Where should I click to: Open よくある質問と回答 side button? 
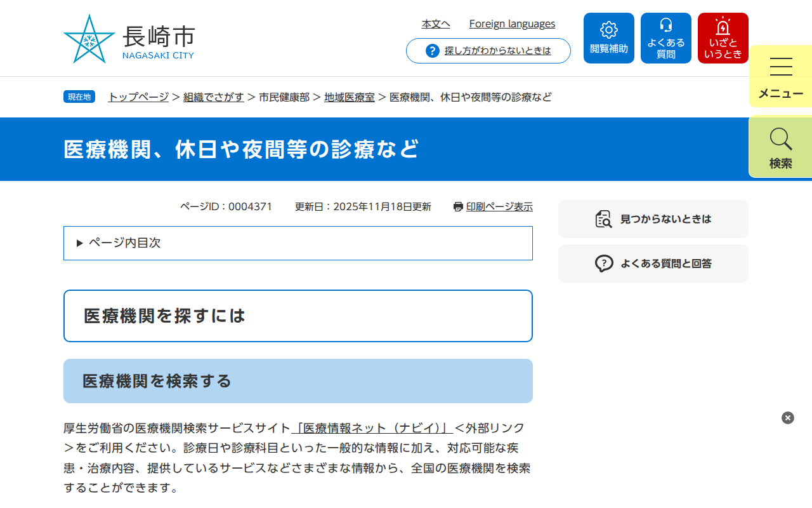[653, 264]
